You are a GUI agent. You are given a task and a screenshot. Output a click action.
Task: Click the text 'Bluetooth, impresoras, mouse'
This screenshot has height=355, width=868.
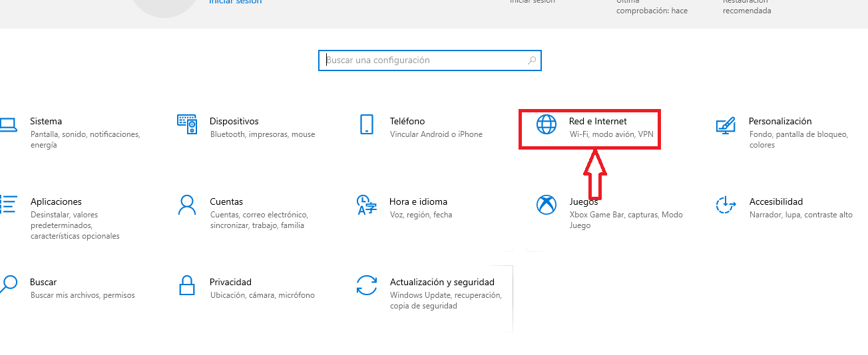click(x=263, y=134)
